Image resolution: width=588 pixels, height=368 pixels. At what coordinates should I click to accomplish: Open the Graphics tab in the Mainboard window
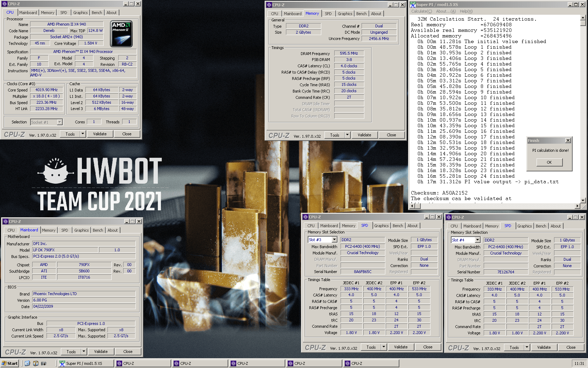click(x=81, y=230)
